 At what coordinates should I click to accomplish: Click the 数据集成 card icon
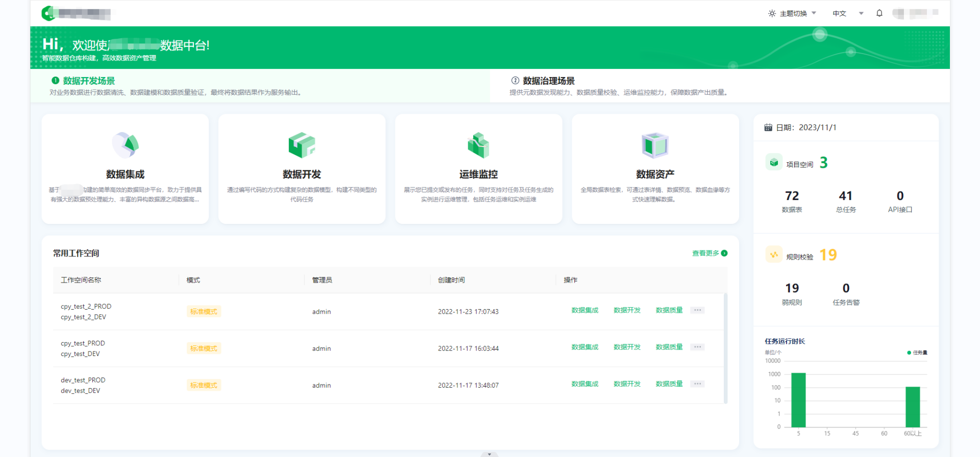[x=126, y=145]
